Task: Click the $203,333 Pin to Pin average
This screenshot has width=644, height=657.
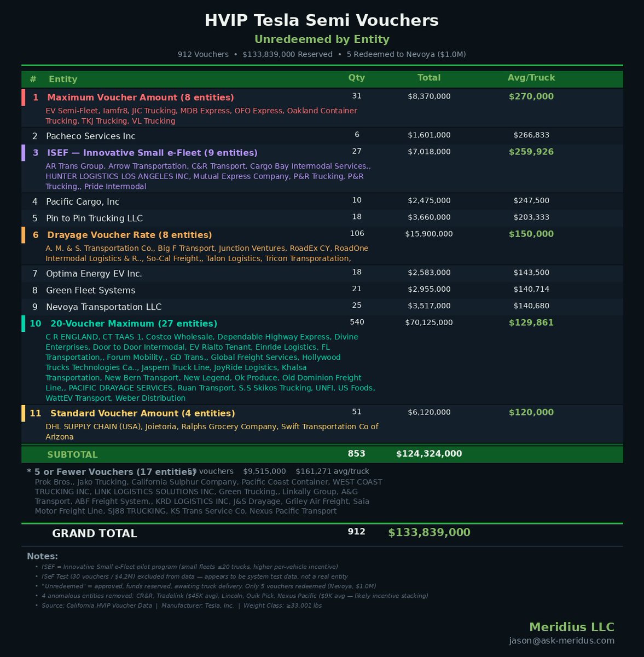Action: [531, 217]
